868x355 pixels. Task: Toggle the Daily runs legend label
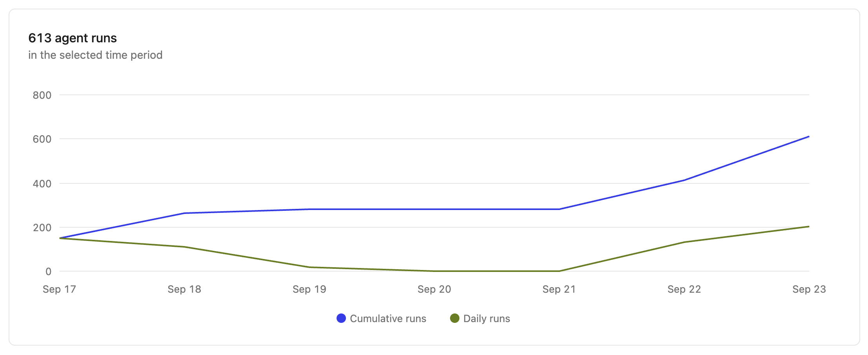(486, 319)
